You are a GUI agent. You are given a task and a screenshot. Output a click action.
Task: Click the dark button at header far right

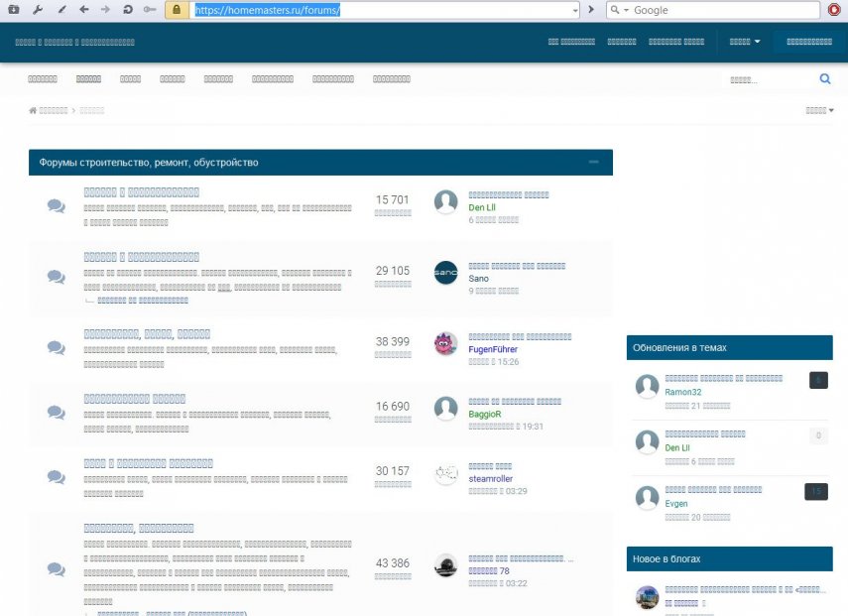tap(808, 42)
